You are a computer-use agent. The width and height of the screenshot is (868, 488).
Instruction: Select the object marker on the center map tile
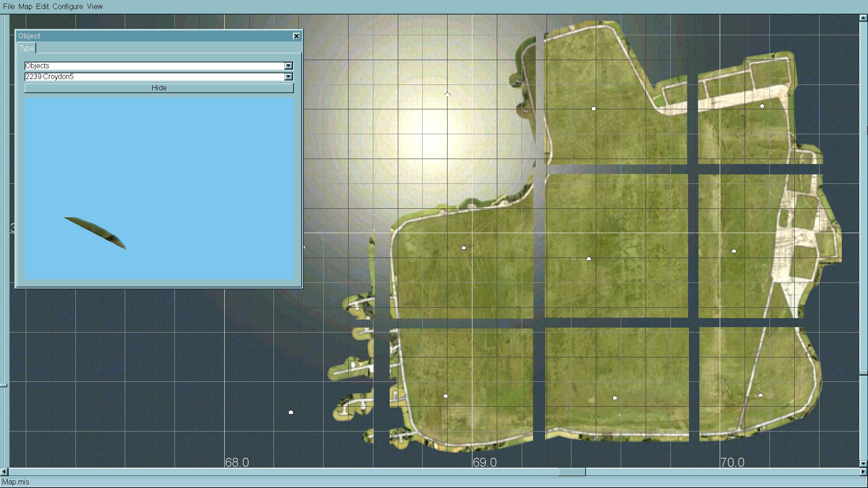[589, 258]
